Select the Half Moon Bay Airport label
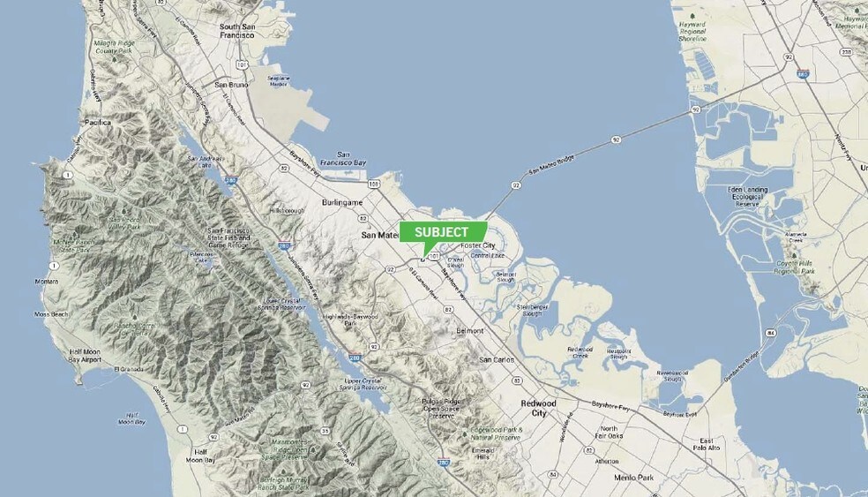Image resolution: width=868 pixels, height=497 pixels. 86,356
